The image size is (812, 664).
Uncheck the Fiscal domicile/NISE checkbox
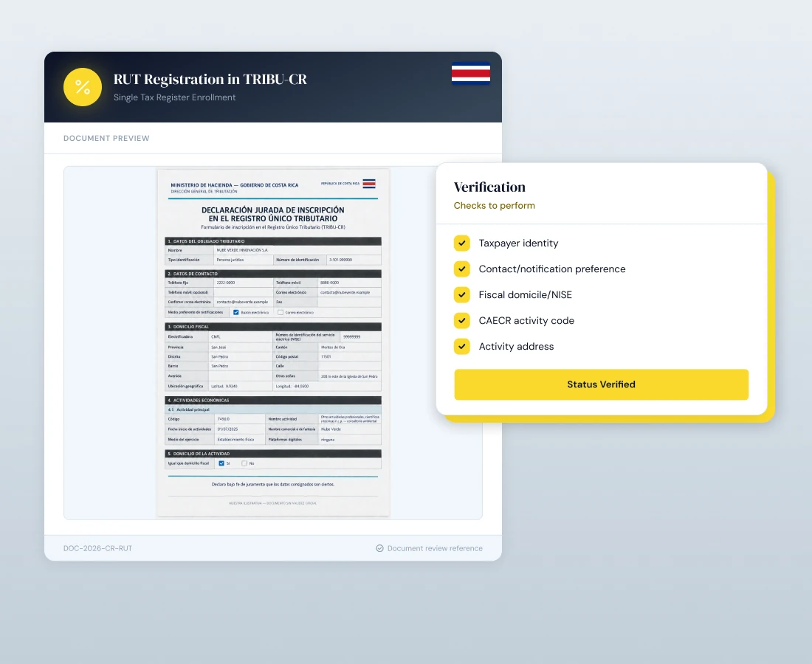click(x=462, y=295)
